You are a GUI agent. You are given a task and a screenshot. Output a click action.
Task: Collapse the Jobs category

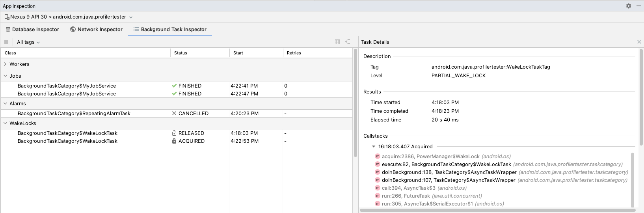pos(5,76)
